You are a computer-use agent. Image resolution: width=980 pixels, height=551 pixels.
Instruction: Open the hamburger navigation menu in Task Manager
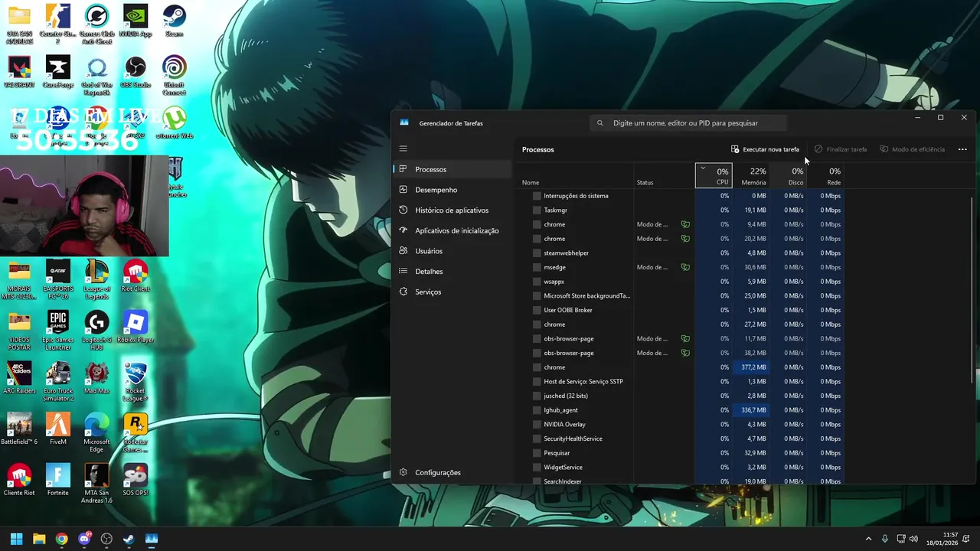403,148
